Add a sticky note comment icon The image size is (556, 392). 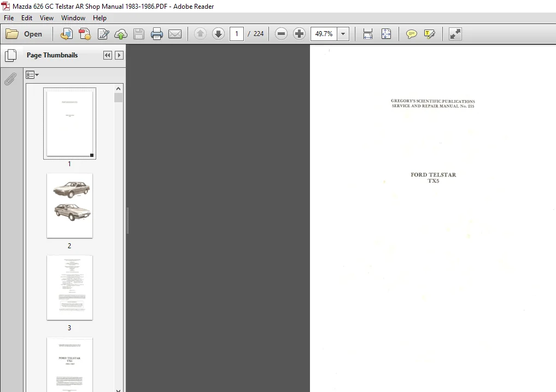coord(411,34)
